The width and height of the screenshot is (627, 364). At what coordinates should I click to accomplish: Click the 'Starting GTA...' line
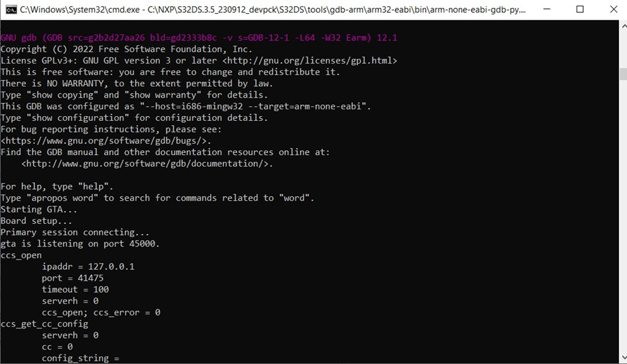coord(40,210)
